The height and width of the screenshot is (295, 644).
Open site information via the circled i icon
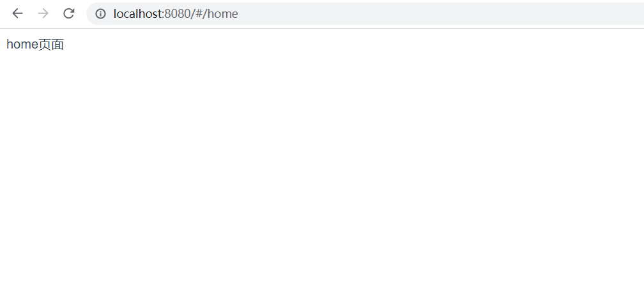(101, 13)
